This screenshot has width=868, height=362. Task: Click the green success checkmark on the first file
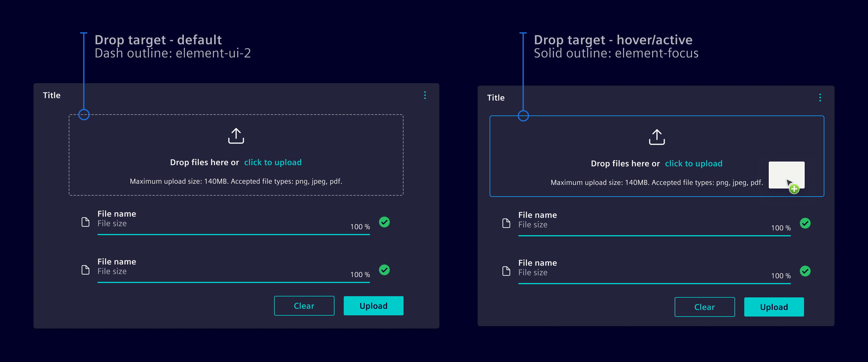click(384, 222)
